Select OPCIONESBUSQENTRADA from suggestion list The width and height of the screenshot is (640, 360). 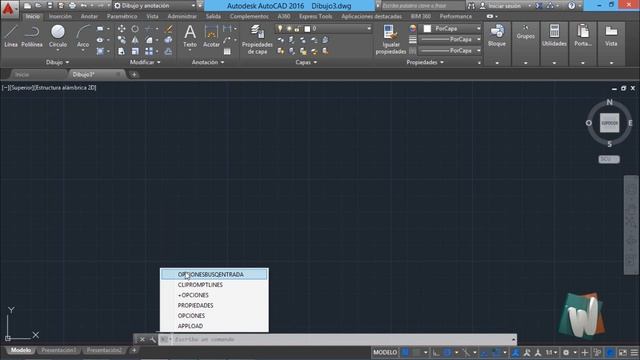(x=214, y=274)
